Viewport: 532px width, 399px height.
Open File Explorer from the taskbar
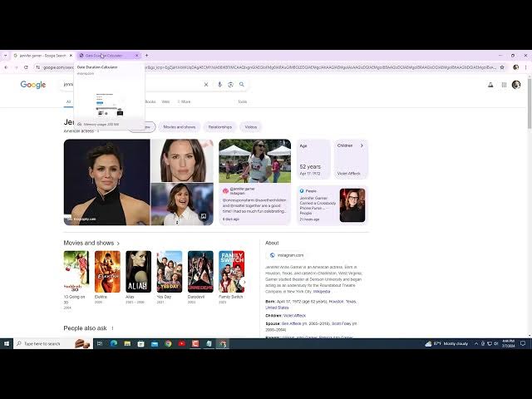click(x=127, y=343)
